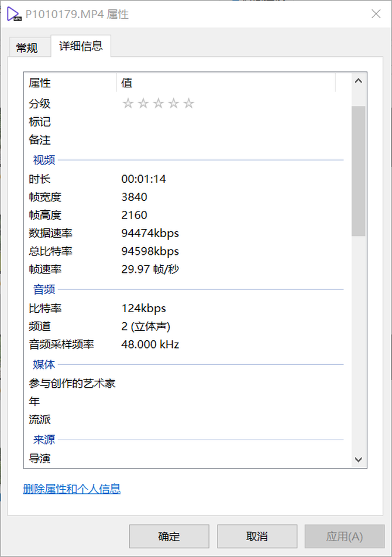This screenshot has width=392, height=557.
Task: Close the properties dialog window
Action: (376, 14)
